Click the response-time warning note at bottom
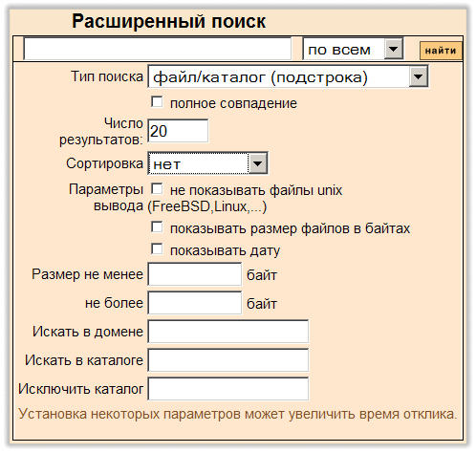Viewport: 476px width, 453px height. [x=238, y=414]
